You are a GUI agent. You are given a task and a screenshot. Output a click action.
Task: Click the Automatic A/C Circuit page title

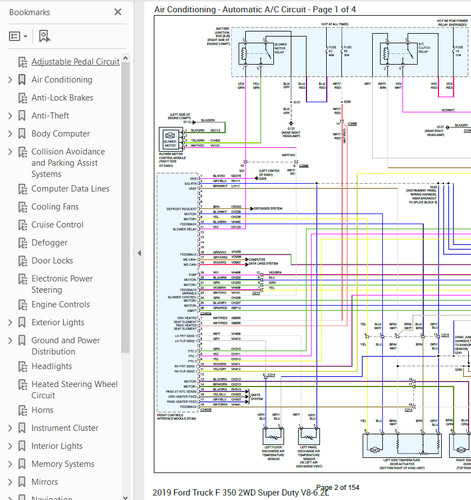tap(255, 10)
